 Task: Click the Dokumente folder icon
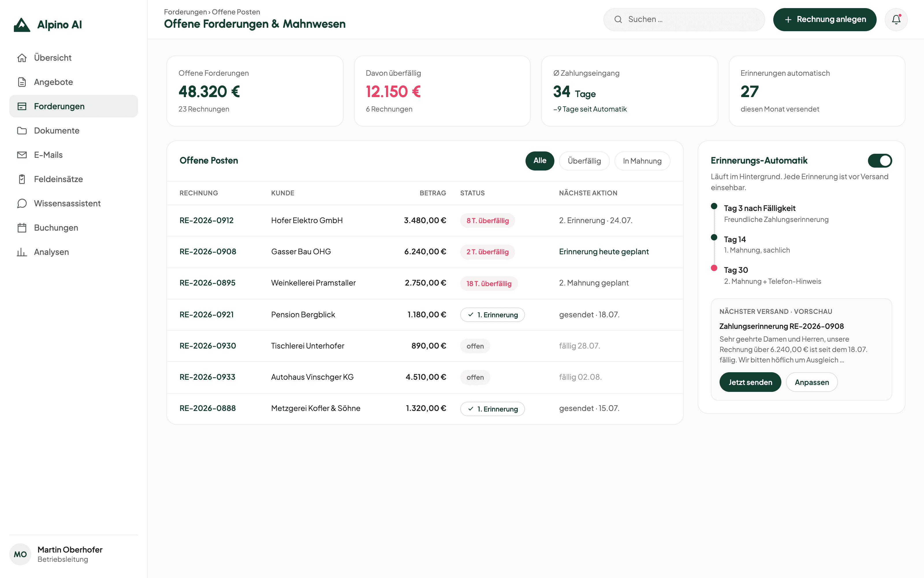pyautogui.click(x=22, y=130)
